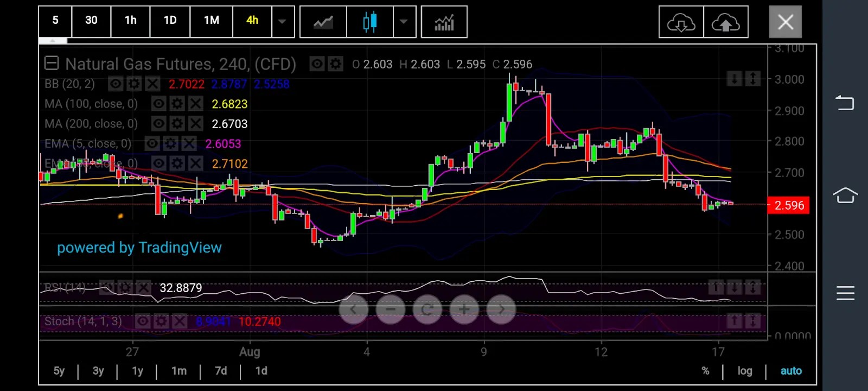Image resolution: width=868 pixels, height=391 pixels.
Task: Switch to the 1h timeframe
Action: coord(130,21)
